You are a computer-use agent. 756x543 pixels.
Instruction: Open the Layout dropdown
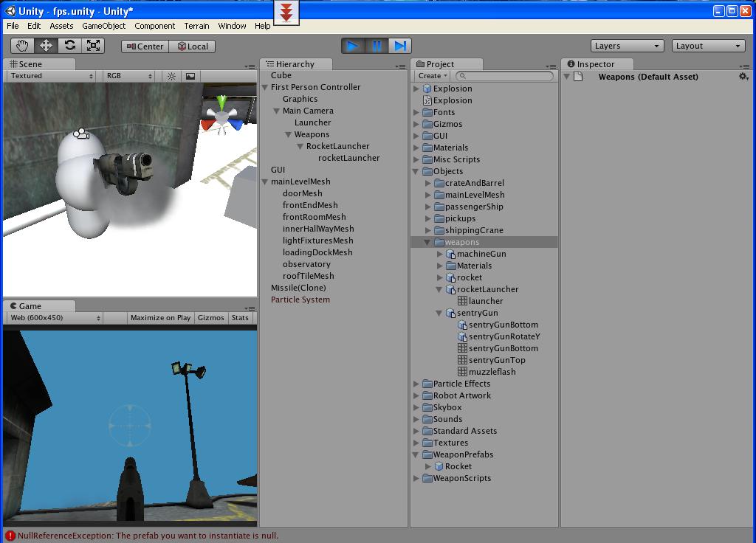pyautogui.click(x=708, y=46)
